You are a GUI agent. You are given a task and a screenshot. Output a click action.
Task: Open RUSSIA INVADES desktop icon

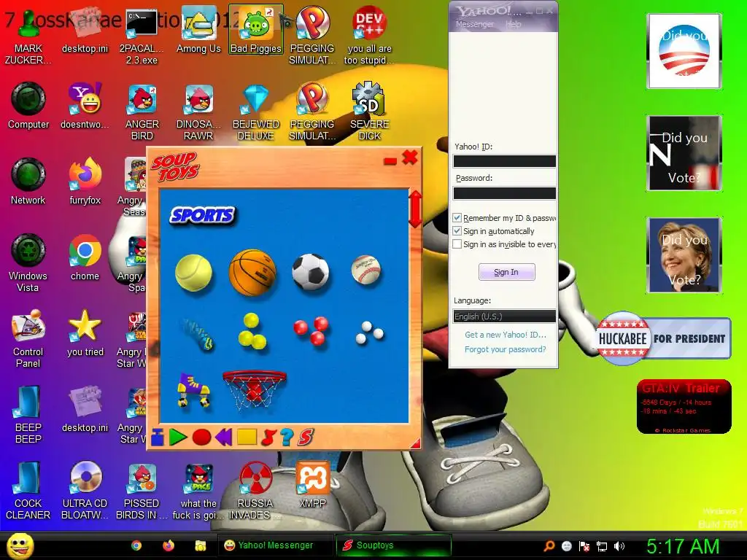[x=255, y=491]
